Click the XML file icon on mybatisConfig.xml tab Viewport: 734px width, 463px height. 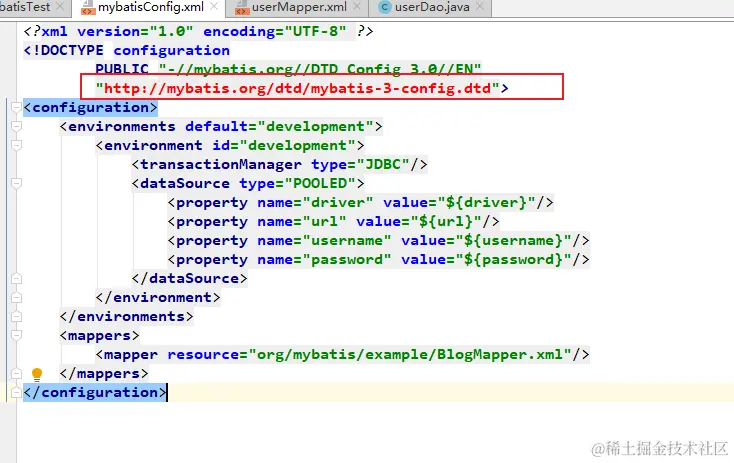pos(88,8)
